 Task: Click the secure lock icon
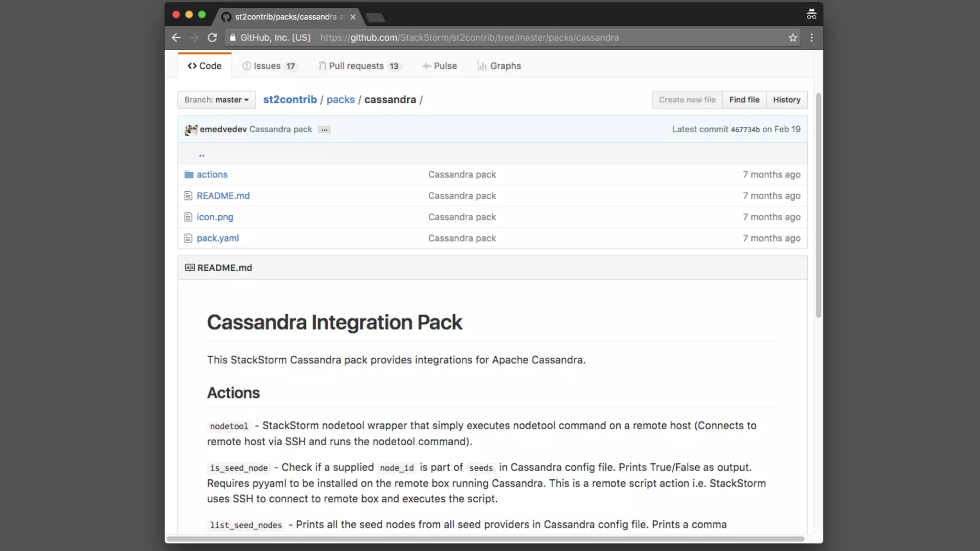[x=233, y=37]
